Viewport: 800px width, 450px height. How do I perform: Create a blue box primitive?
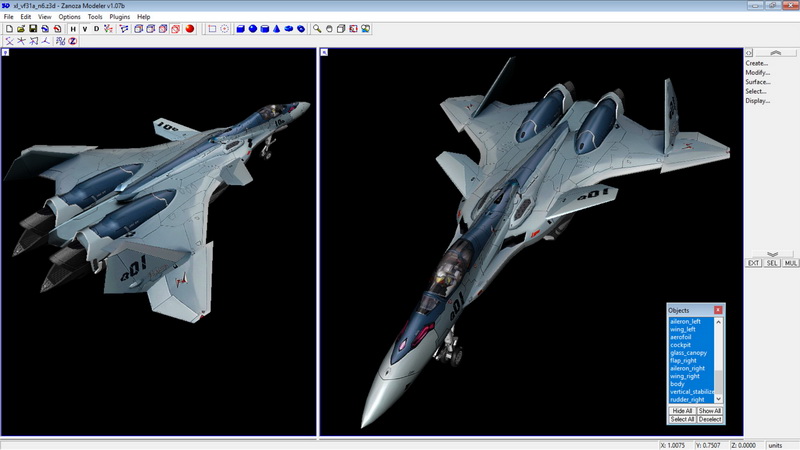coord(240,29)
